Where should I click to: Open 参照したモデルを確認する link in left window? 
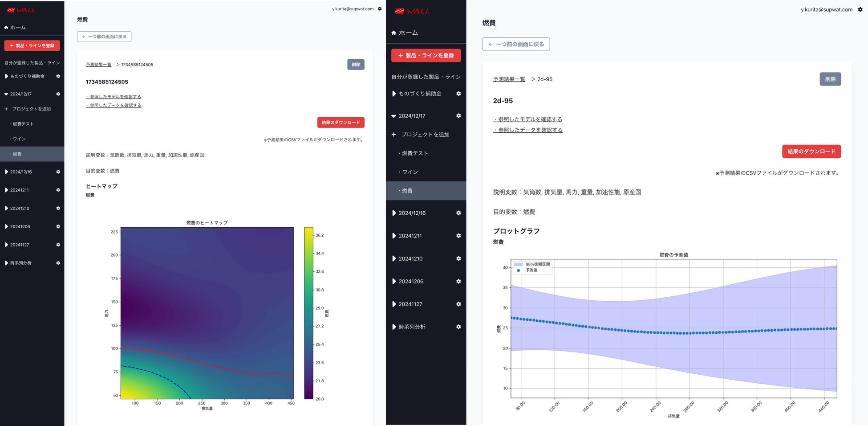tap(114, 97)
